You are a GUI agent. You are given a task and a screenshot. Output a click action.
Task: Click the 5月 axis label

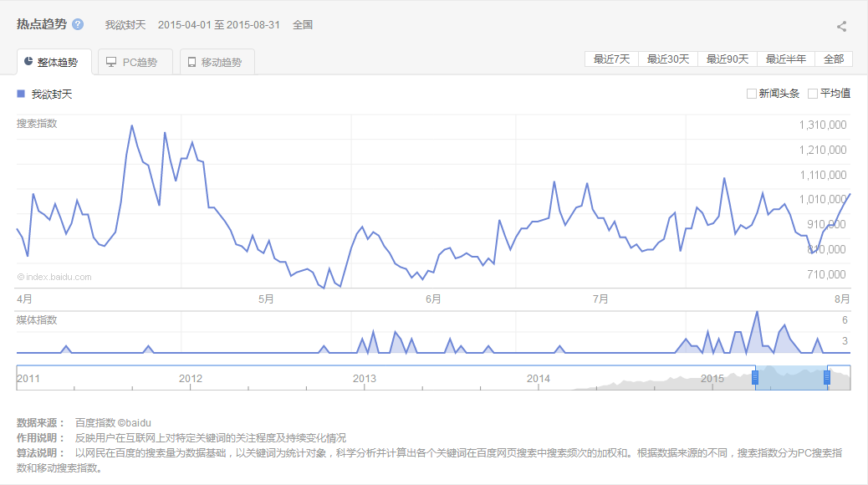266,299
